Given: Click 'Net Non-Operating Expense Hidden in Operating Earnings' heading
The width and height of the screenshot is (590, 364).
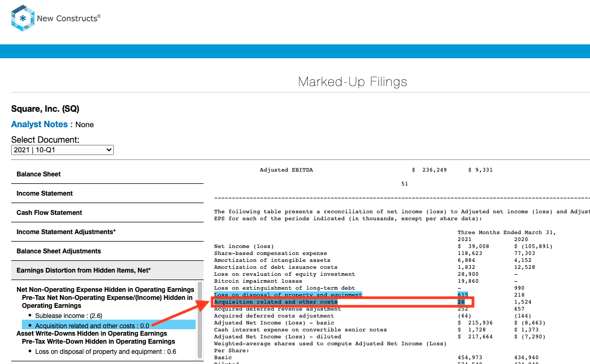Looking at the screenshot, I should coord(105,290).
